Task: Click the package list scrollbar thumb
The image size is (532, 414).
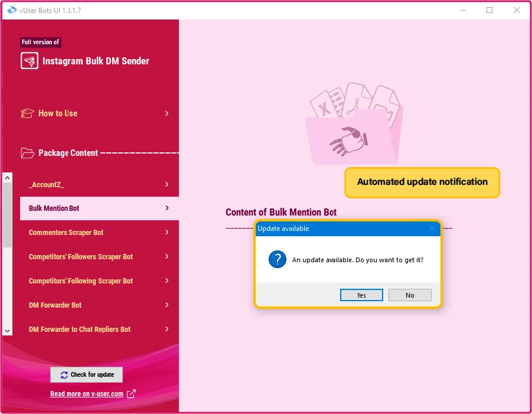Action: click(x=8, y=215)
